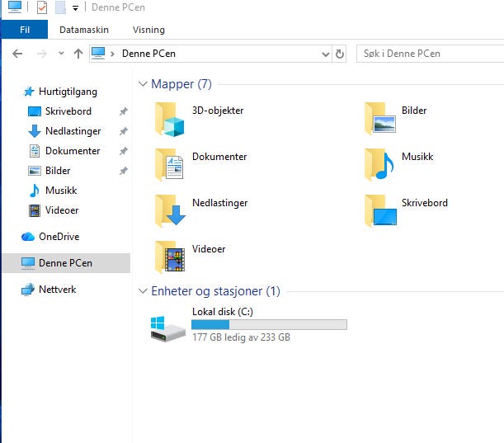Click the 3D-objekter folder label
The image size is (504, 443).
[218, 111]
